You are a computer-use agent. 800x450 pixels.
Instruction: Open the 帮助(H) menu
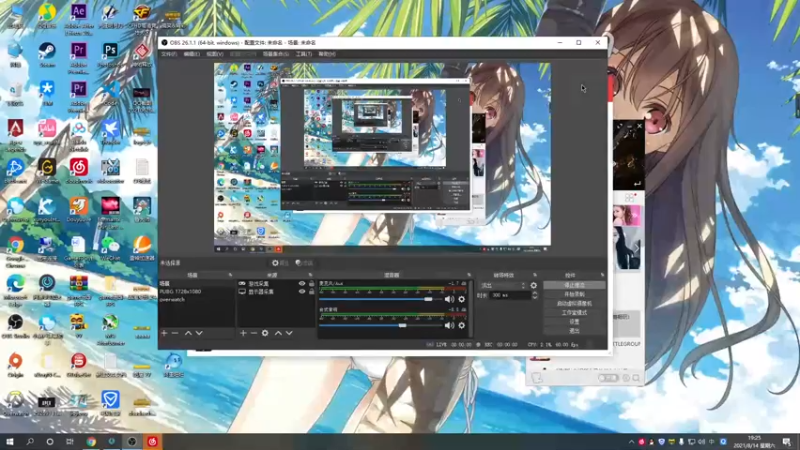(x=327, y=54)
